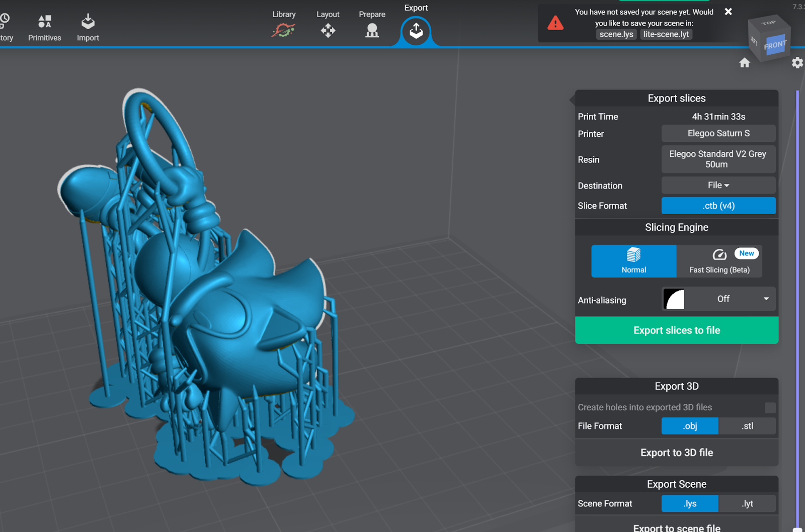
Task: Click the red warning triangle icon
Action: pos(555,23)
